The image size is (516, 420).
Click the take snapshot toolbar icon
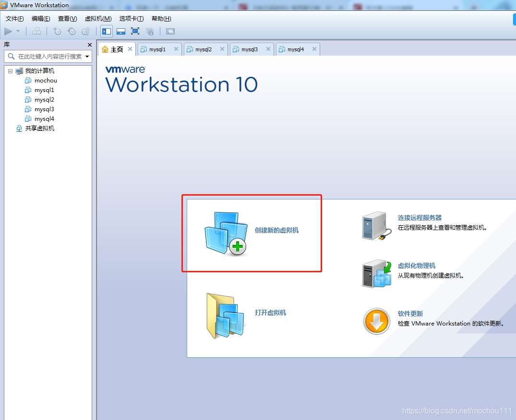(57, 31)
